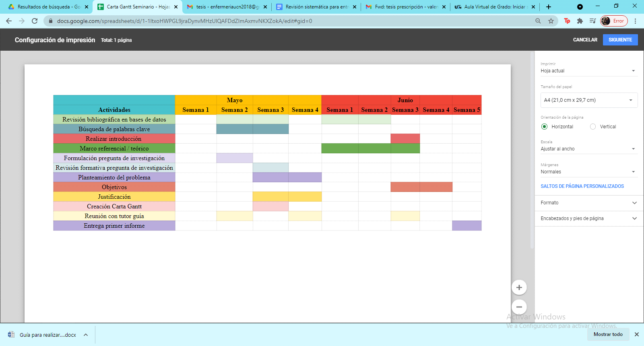Image resolution: width=644 pixels, height=346 pixels.
Task: Select Vertical page orientation
Action: tap(593, 127)
